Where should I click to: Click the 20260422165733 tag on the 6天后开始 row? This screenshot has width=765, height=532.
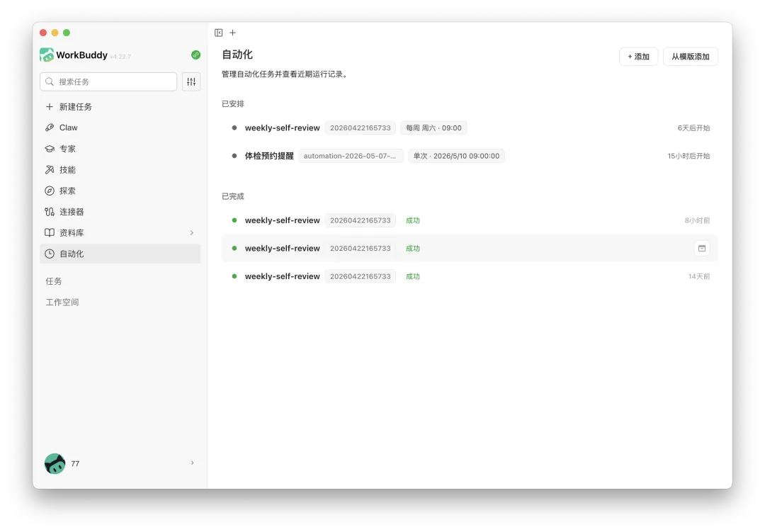pyautogui.click(x=360, y=128)
